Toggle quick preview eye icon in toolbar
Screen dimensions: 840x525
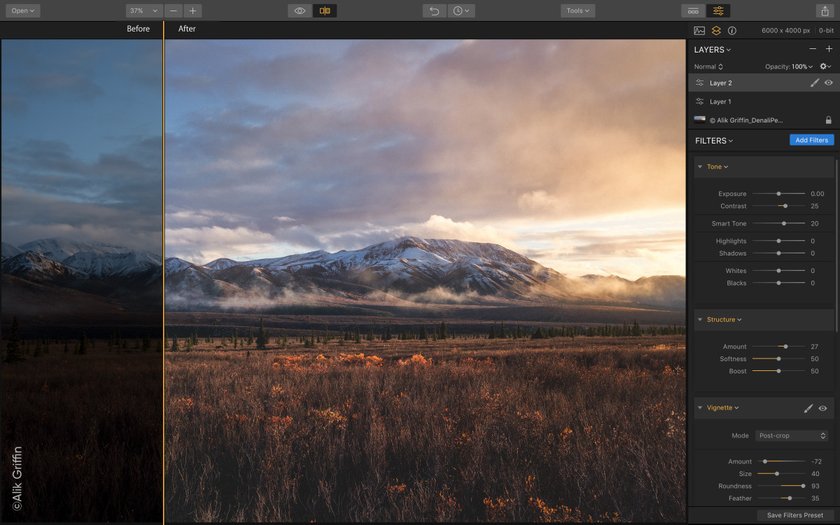pos(300,11)
